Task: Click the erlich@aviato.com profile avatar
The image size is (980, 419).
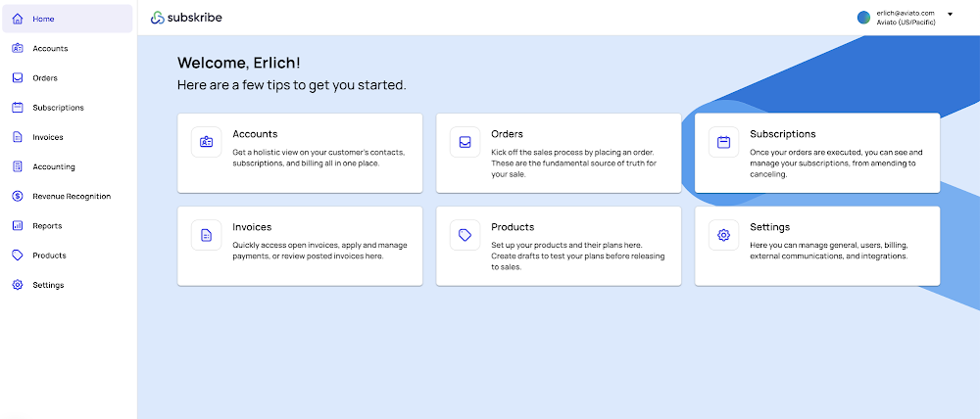Action: point(863,18)
